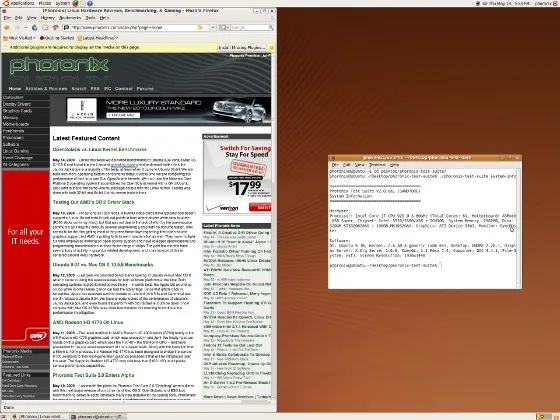Open the View menu in Firefox
The image size is (560, 420).
pyautogui.click(x=31, y=18)
